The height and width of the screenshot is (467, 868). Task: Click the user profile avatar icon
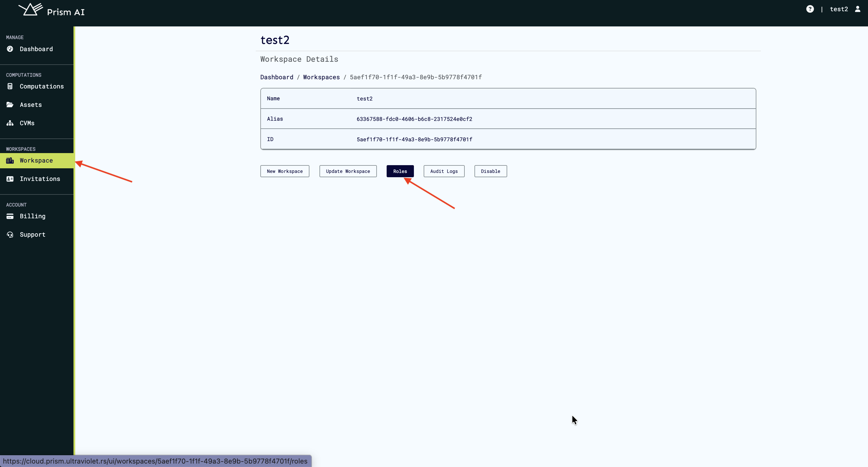tap(858, 9)
